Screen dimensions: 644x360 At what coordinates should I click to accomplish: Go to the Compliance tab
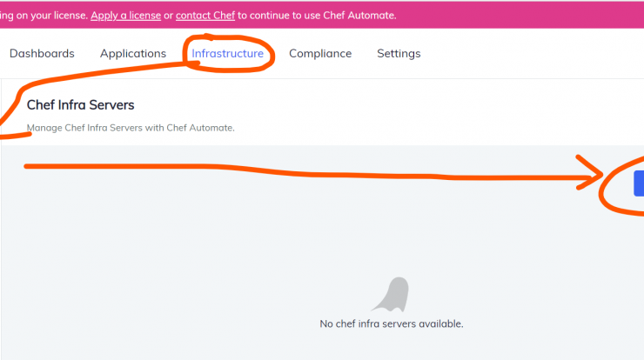tap(320, 53)
